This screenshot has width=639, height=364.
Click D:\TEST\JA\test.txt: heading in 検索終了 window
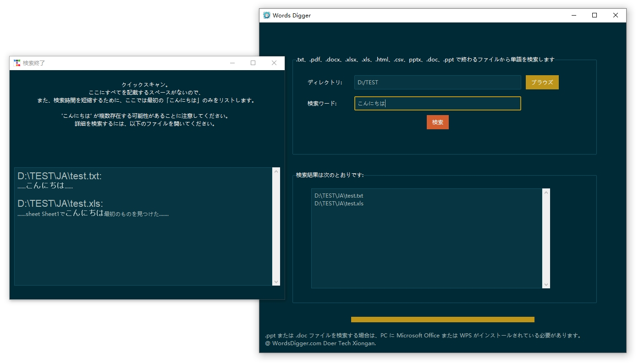[60, 176]
